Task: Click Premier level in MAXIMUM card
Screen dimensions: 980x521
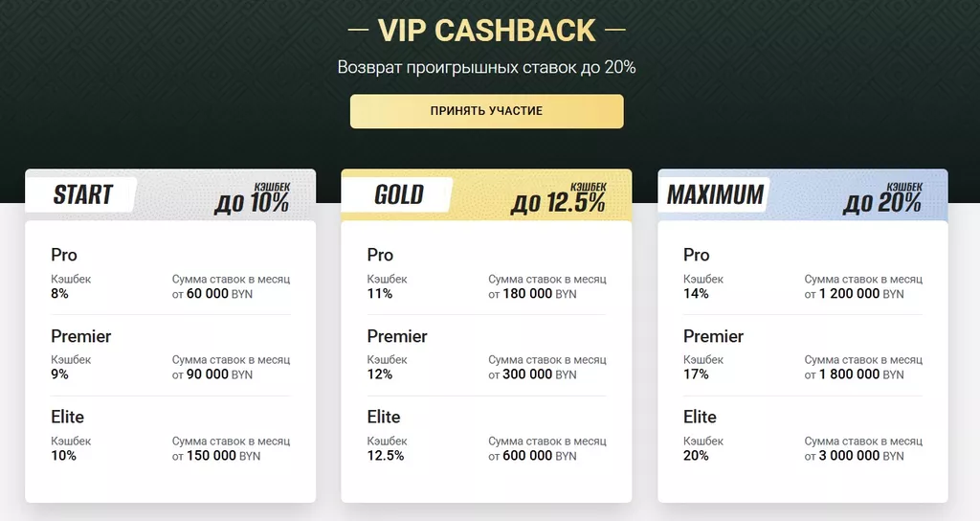Action: point(713,336)
